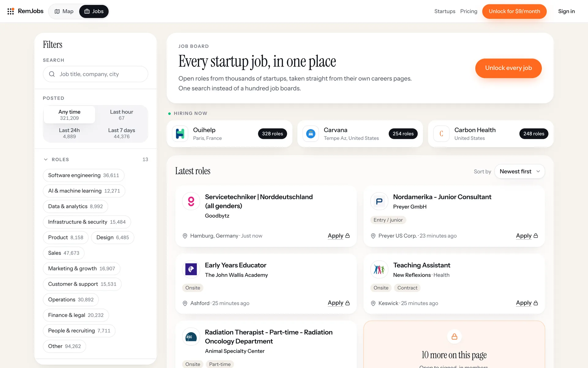Click the Animal Specialty Center logo

point(191,337)
